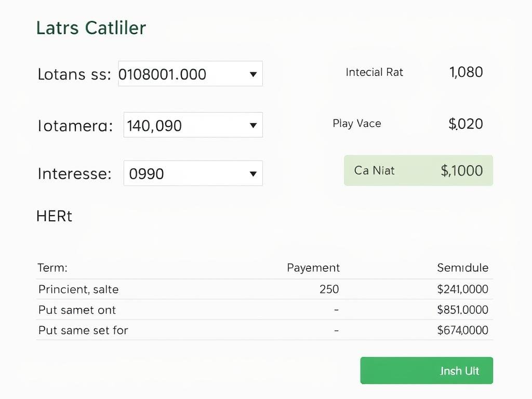Click the $674,0000 amount cell

(x=462, y=330)
